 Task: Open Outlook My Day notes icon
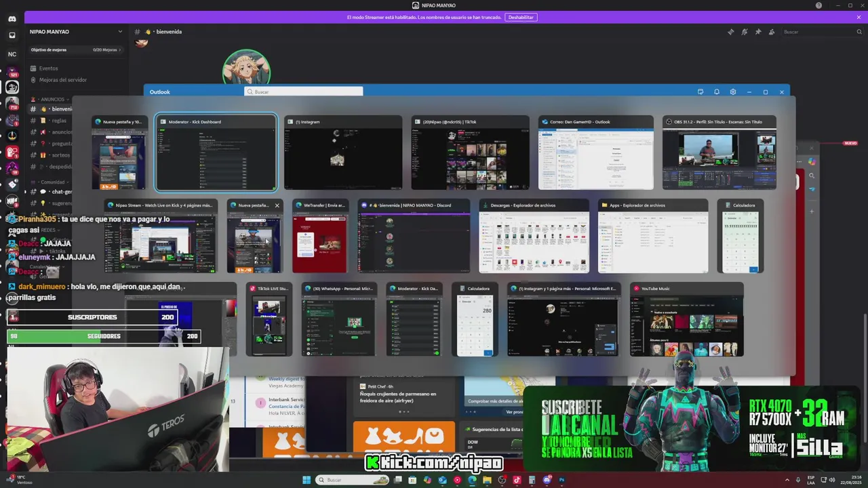[x=701, y=91]
